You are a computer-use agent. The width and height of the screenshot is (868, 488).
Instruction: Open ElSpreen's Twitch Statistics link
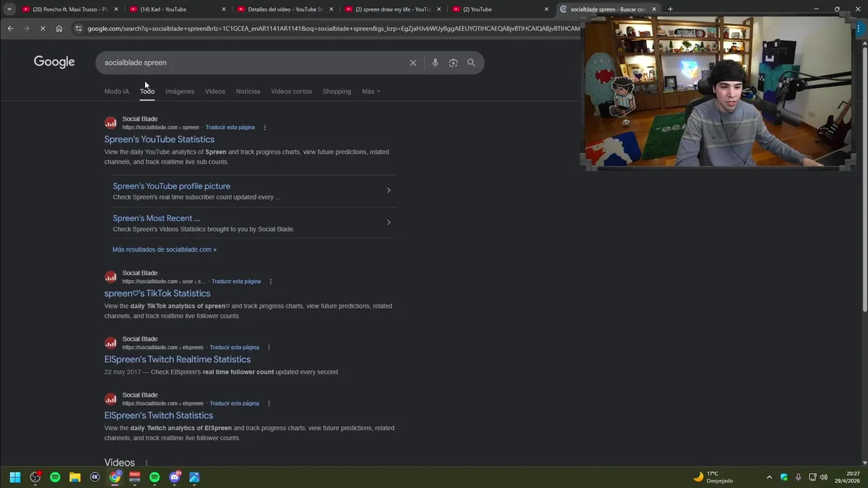click(x=159, y=415)
